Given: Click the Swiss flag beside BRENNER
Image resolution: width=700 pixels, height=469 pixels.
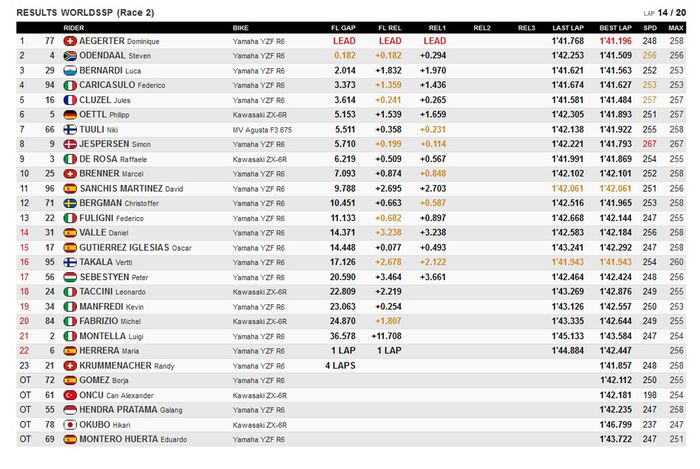Looking at the screenshot, I should (70, 174).
